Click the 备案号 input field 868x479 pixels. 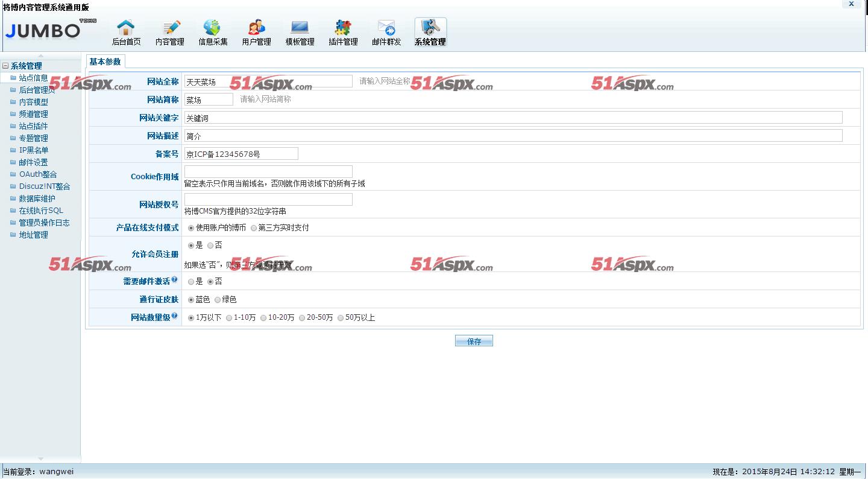coord(241,154)
